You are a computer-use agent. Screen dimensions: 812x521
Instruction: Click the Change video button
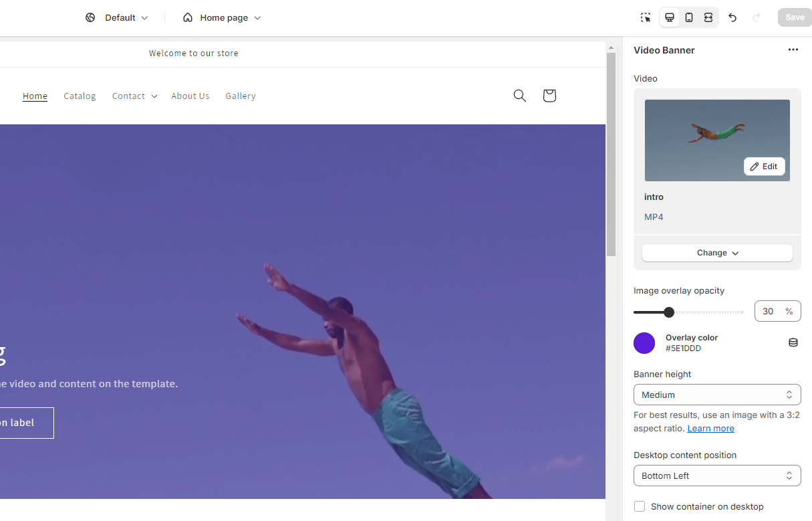point(717,253)
